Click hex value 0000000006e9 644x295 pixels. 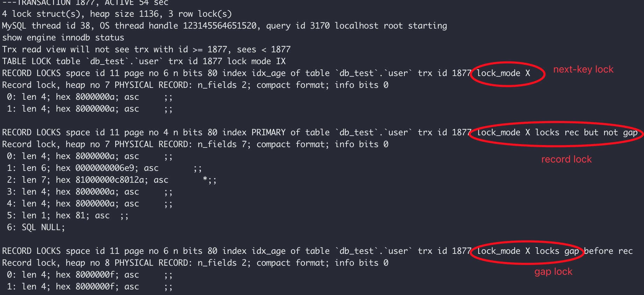[105, 168]
